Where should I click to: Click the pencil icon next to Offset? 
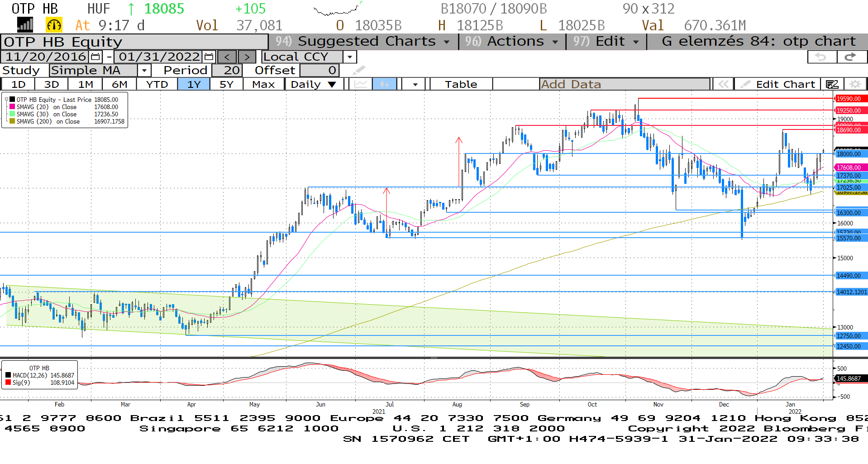359,70
